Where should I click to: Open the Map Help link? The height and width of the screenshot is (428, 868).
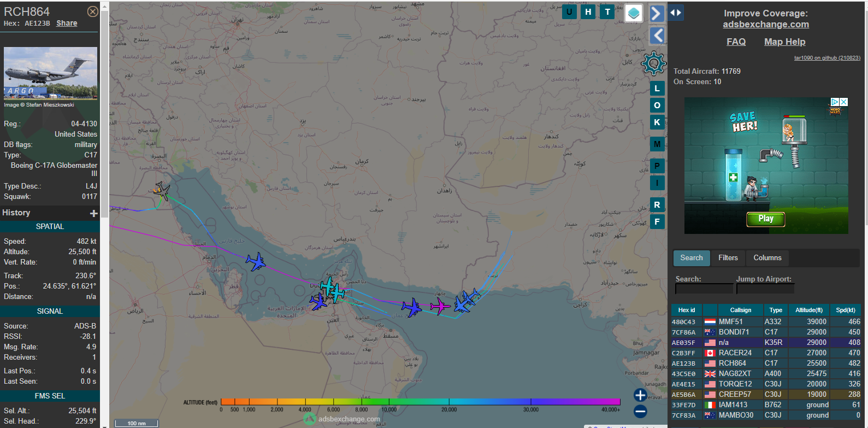tap(784, 42)
